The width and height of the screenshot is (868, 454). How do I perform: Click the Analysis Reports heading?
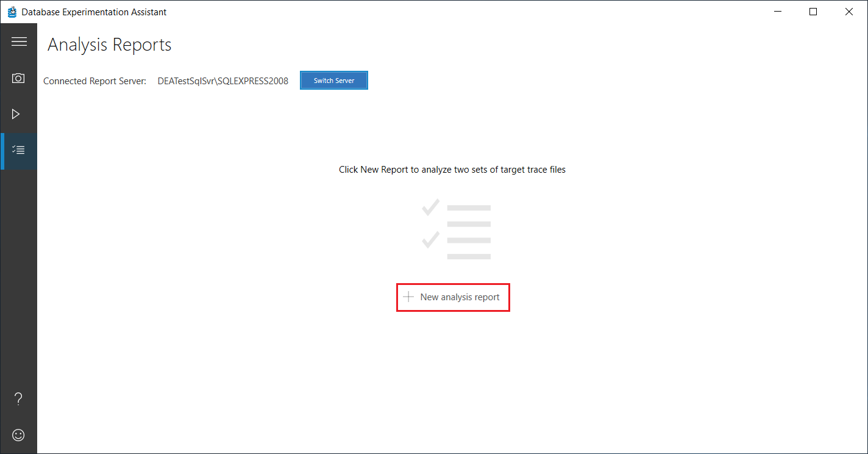pyautogui.click(x=110, y=45)
